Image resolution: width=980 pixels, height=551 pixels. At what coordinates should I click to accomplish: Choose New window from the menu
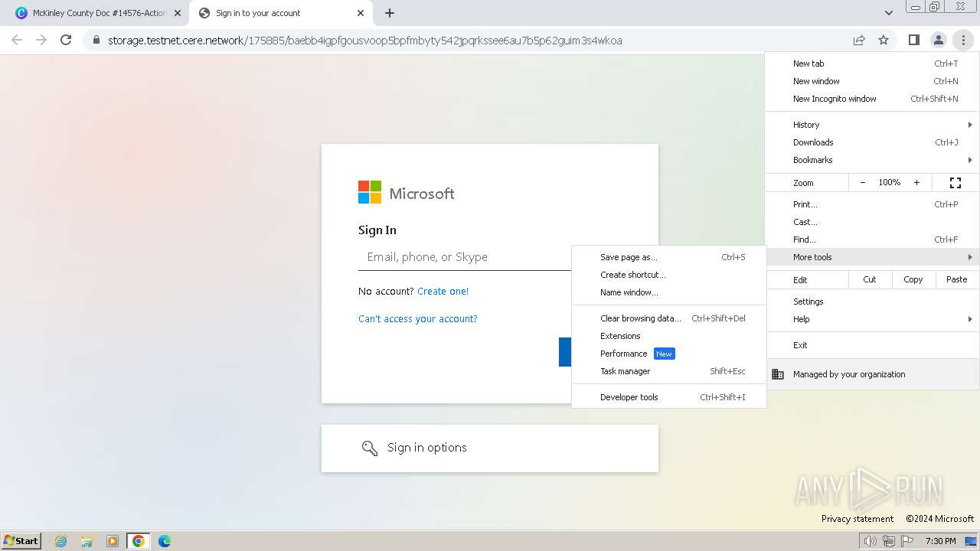click(x=872, y=81)
